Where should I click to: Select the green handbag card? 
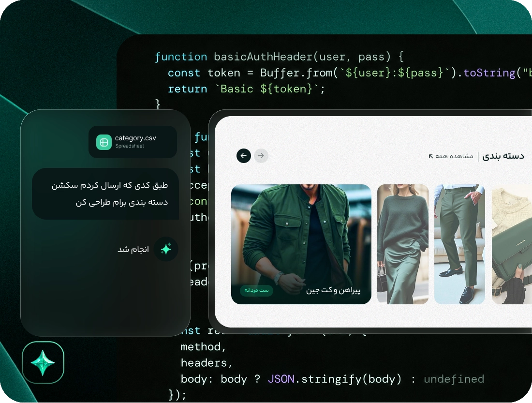[x=512, y=244]
